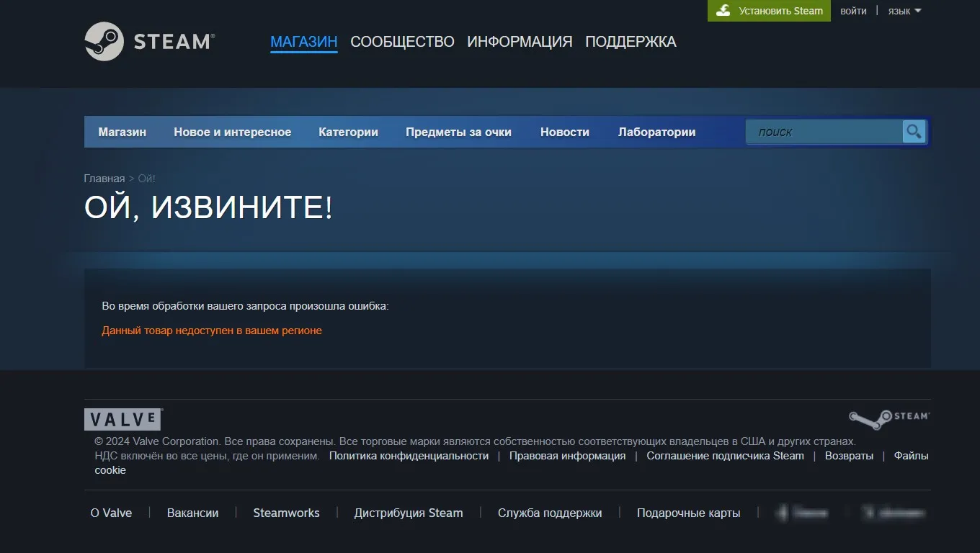Open Правовая информация link
Screen dimensions: 980x553
567,456
